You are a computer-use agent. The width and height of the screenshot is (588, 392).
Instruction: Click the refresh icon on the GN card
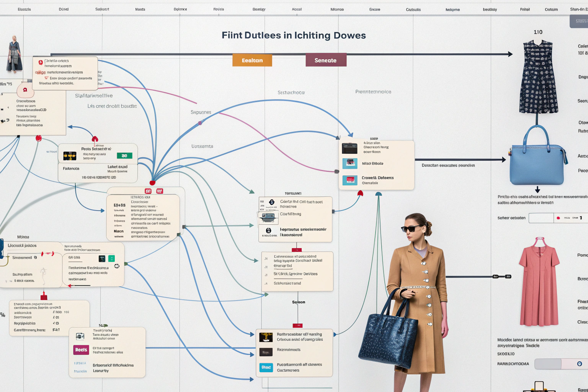tap(117, 266)
